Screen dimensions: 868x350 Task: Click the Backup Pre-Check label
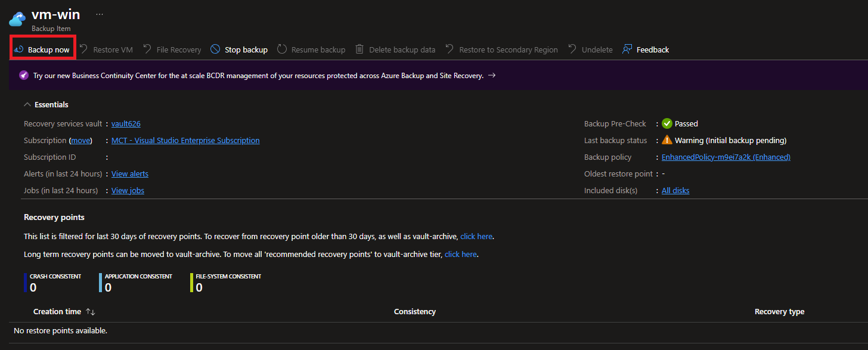(615, 123)
